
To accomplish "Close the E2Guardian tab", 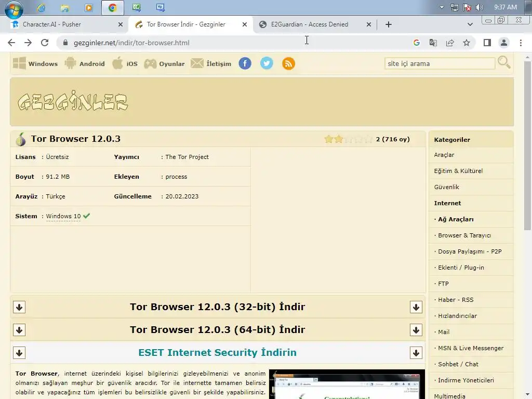I will click(369, 24).
